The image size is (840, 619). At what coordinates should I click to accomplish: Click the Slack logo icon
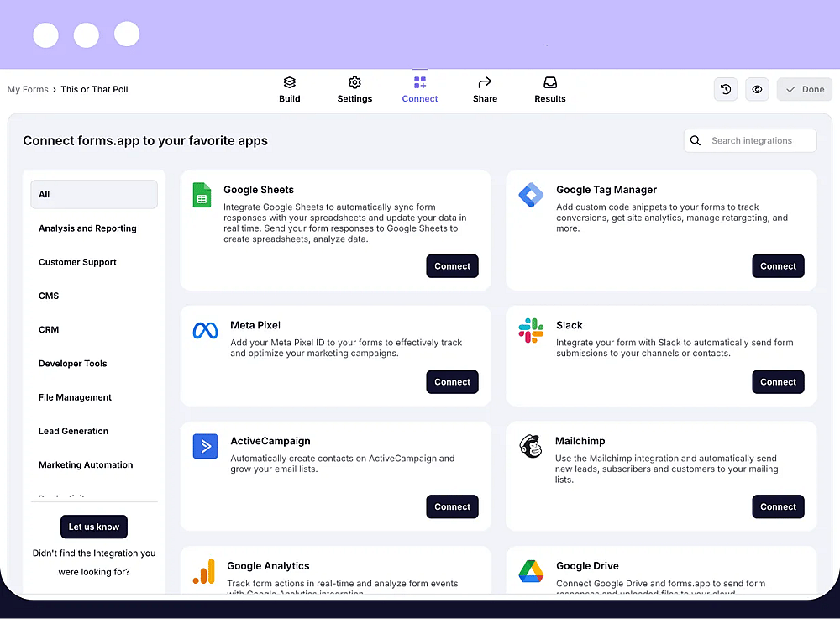pyautogui.click(x=531, y=330)
